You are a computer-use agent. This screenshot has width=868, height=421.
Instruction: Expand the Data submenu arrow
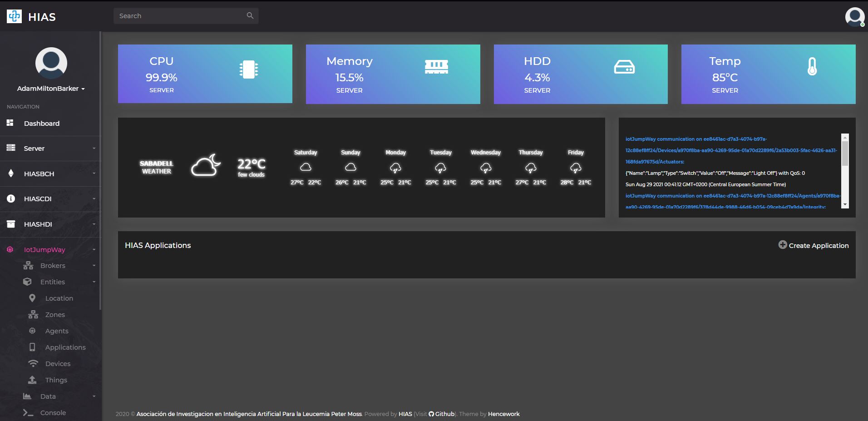pos(94,396)
